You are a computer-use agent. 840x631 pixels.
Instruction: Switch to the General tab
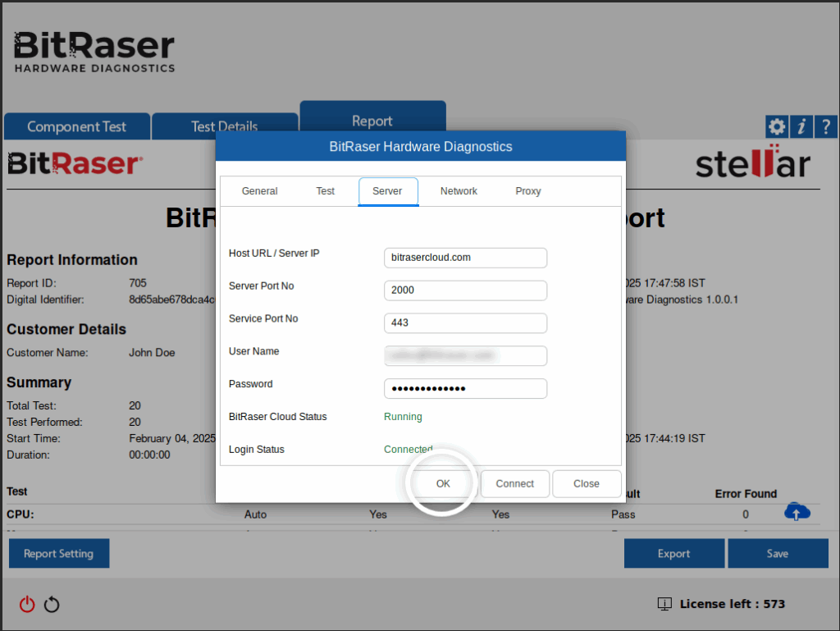click(x=259, y=191)
